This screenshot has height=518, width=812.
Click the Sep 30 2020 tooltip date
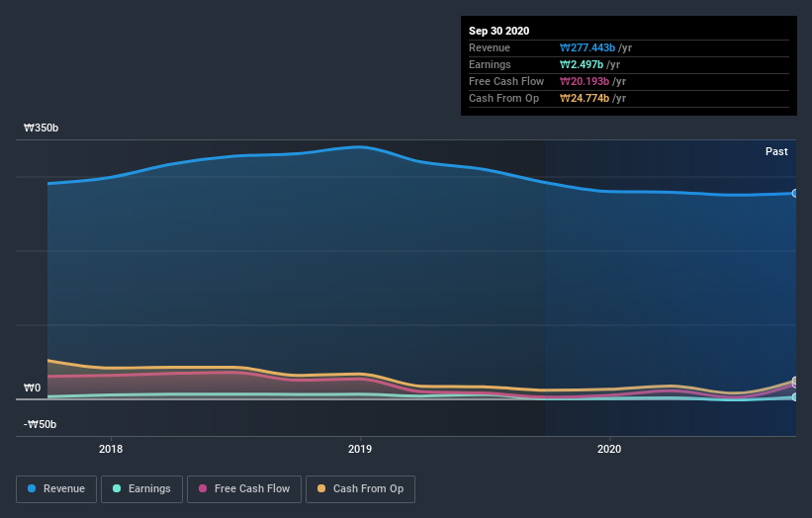[x=498, y=31]
